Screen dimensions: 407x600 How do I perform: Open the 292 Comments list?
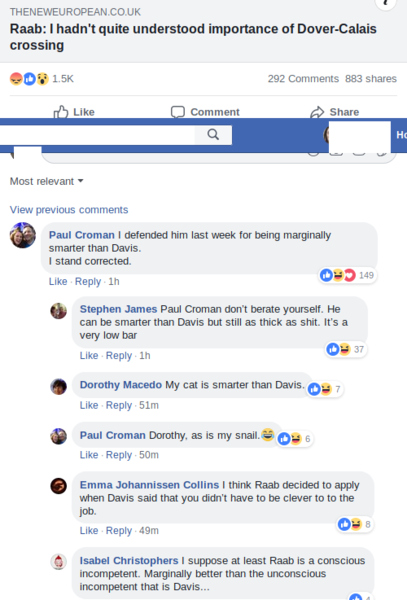[x=303, y=79]
